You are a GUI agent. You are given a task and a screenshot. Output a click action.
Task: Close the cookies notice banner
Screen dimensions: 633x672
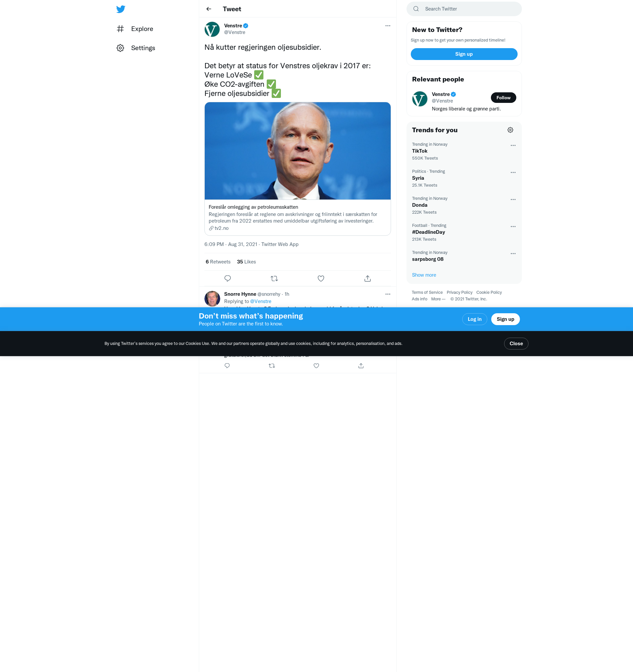tap(516, 344)
